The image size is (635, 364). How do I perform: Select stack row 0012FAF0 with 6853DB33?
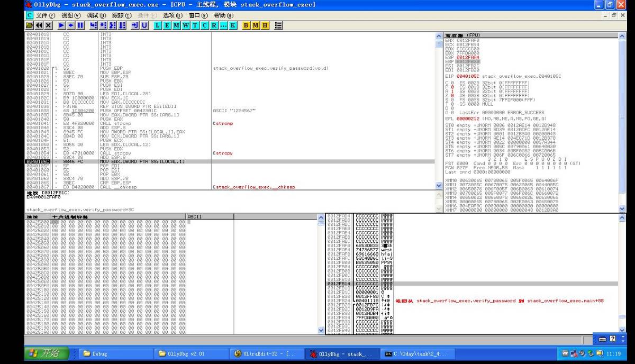tap(472, 245)
